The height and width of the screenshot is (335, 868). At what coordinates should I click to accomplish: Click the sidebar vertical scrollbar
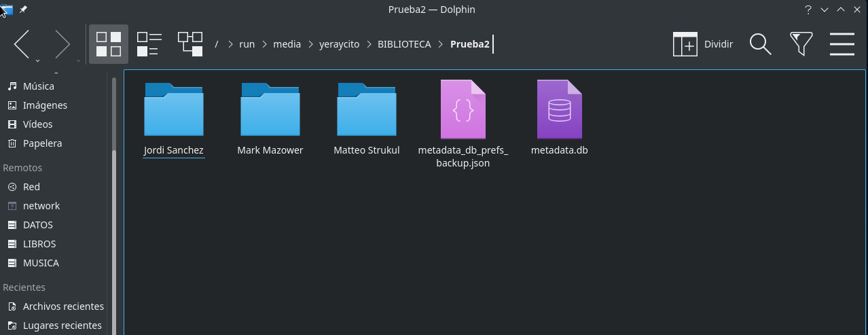(x=113, y=204)
